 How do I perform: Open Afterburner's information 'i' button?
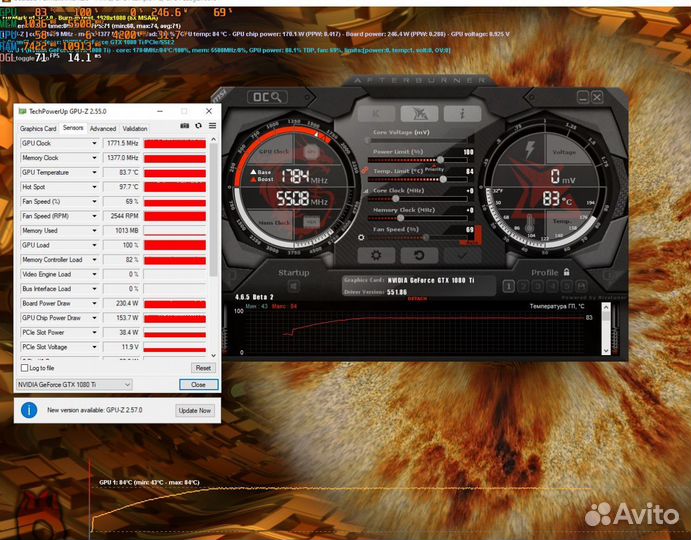coord(462,114)
